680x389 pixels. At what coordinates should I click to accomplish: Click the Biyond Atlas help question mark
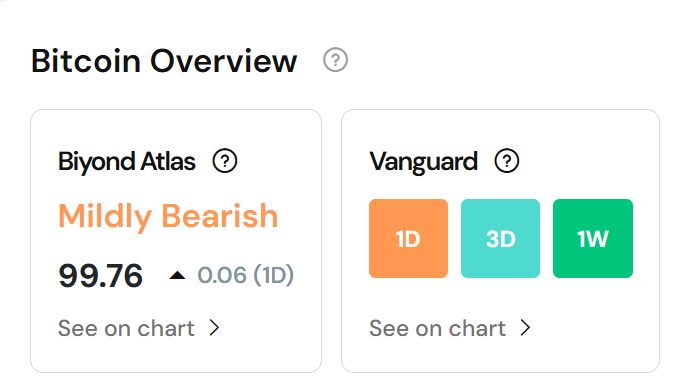point(225,161)
